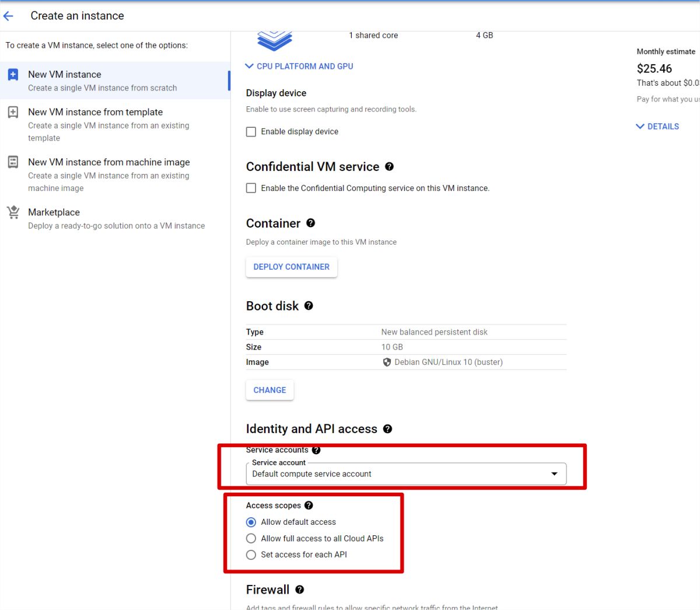Click the machine image option icon
Screen dimensions: 700x610
pyautogui.click(x=13, y=162)
